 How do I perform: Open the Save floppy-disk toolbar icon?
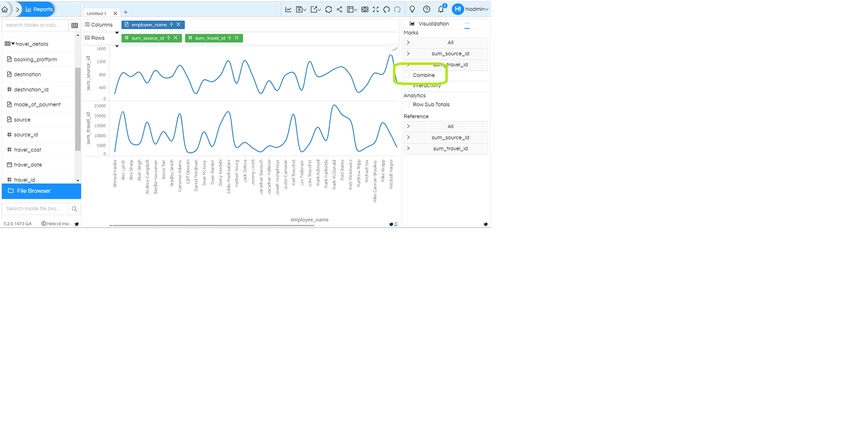(x=301, y=9)
